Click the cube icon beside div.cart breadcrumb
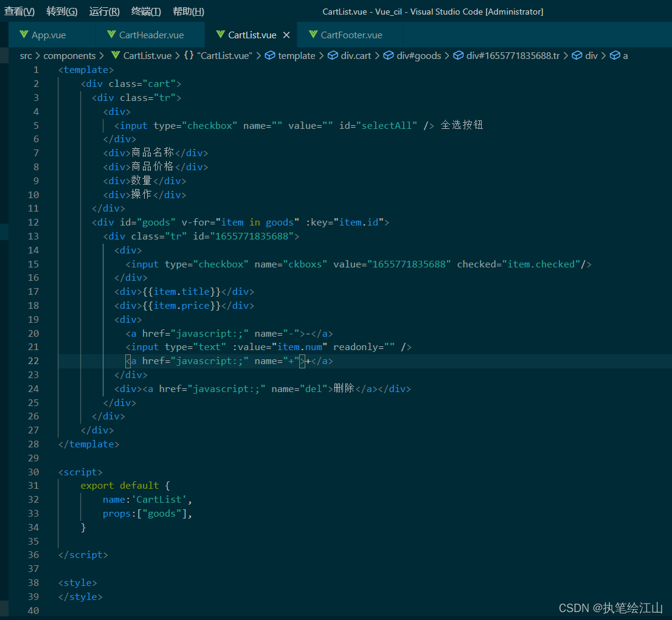The image size is (672, 620). [333, 56]
